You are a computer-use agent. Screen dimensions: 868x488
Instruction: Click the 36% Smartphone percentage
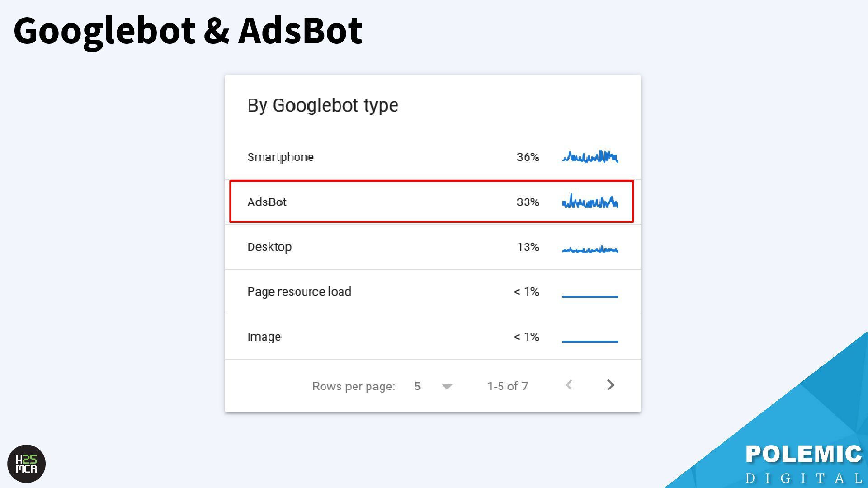pos(528,157)
